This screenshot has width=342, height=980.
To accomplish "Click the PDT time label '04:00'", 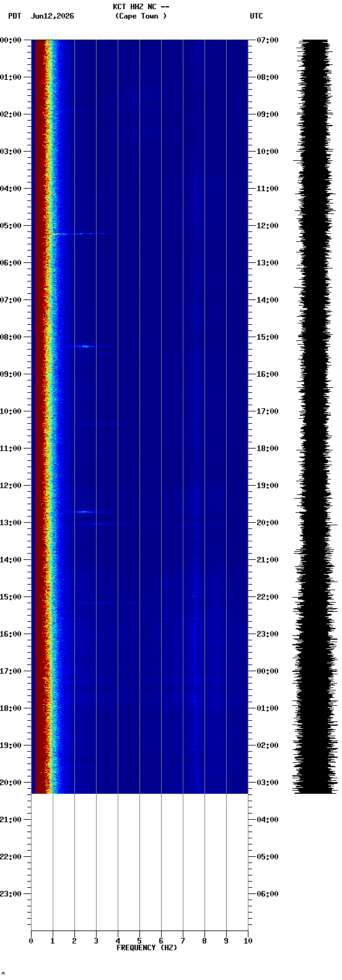I will 11,189.
